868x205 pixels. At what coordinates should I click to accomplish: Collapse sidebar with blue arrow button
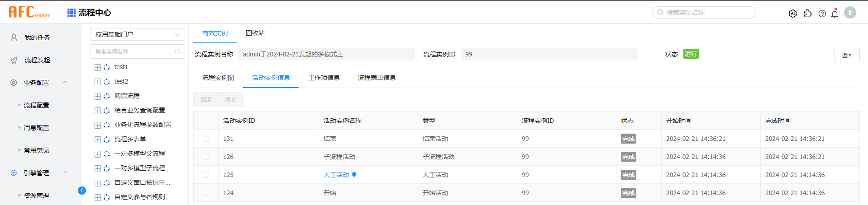[82, 191]
